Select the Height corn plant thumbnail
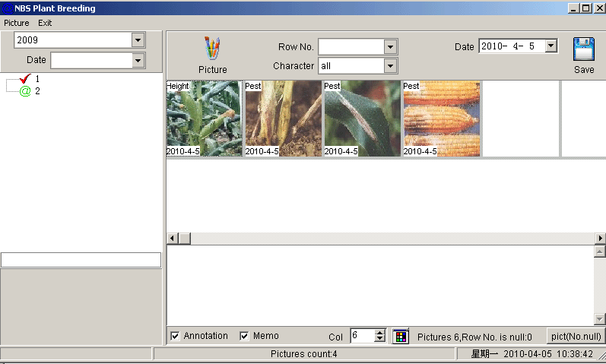 (204, 119)
